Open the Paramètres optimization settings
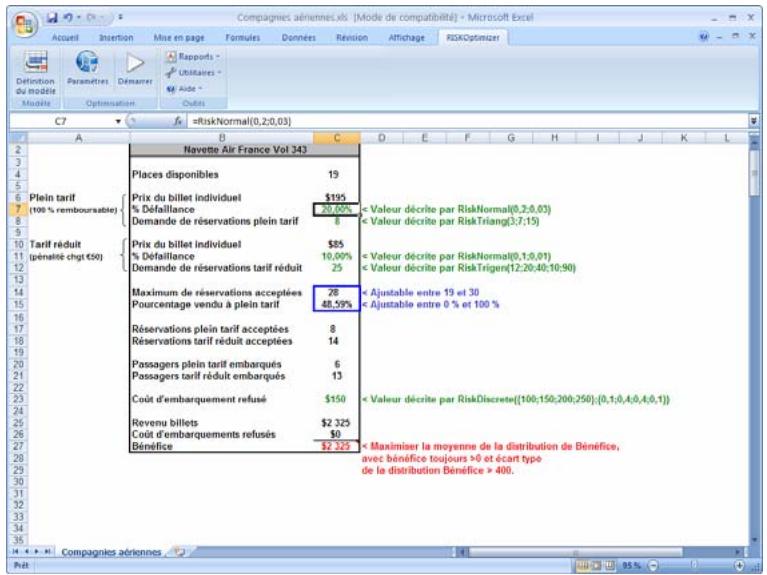The width and height of the screenshot is (767, 575). point(88,69)
